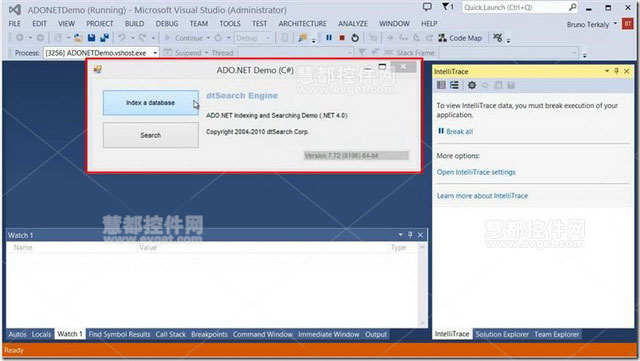
Task: Restart the debugging session icon
Action: click(355, 38)
